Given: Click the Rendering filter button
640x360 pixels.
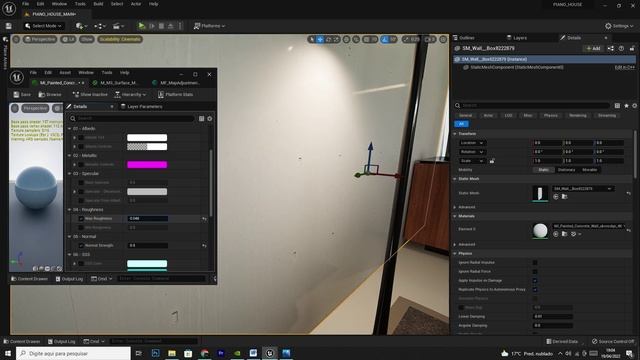Looking at the screenshot, I should pos(578,116).
